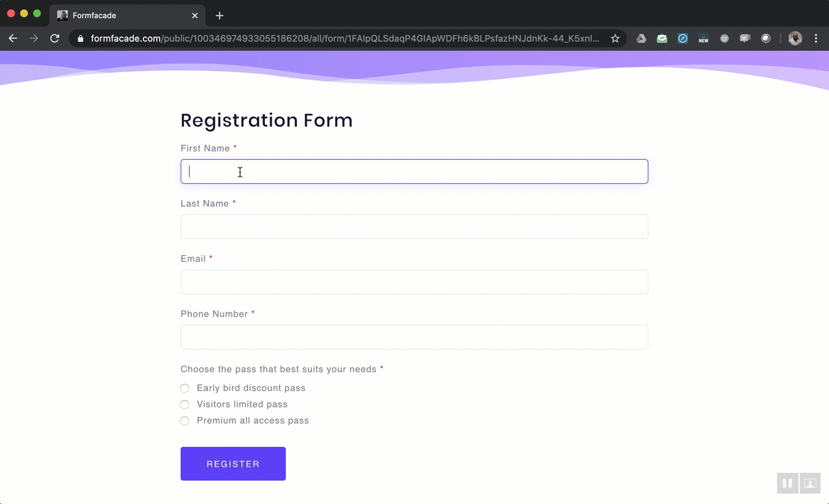Click into the Email field
Viewport: 829px width, 504px height.
click(414, 282)
